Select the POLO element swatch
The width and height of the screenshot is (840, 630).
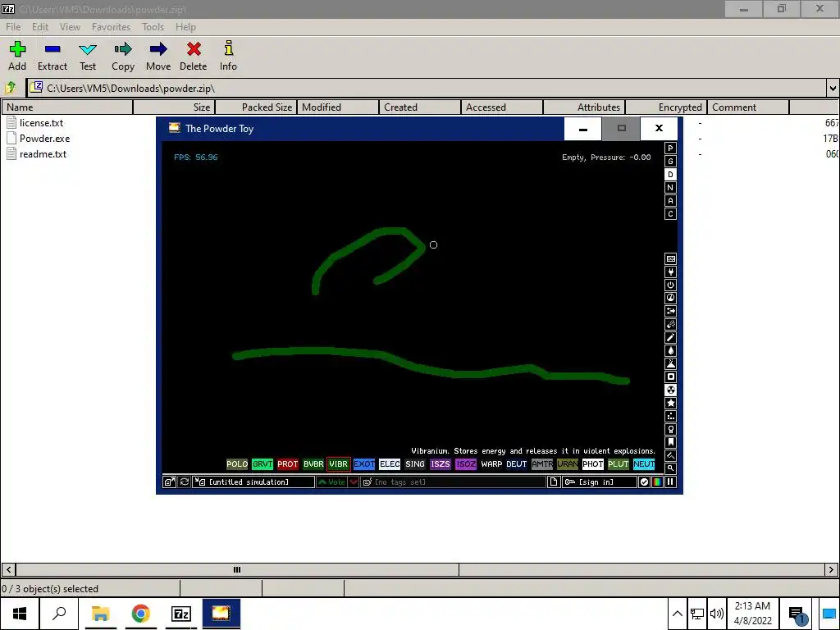pos(237,464)
